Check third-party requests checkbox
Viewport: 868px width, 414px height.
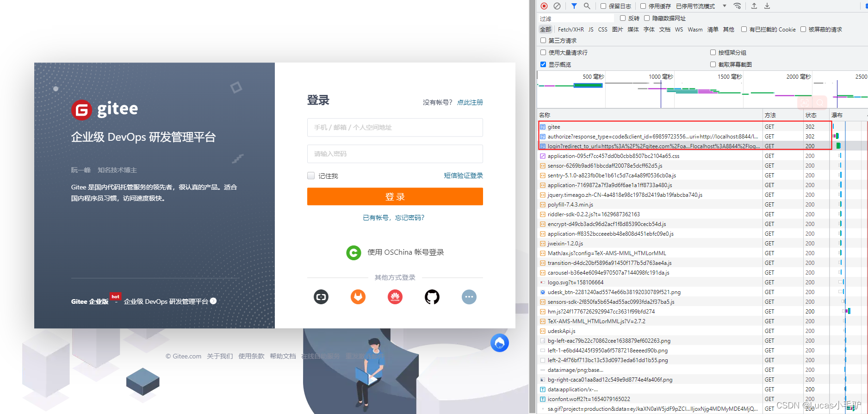tap(543, 40)
